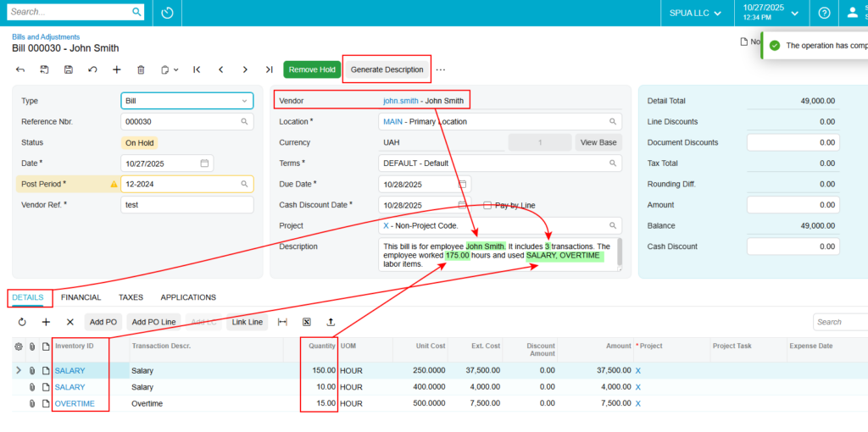The height and width of the screenshot is (432, 868).
Task: Delete the bill using the trash icon
Action: [141, 69]
